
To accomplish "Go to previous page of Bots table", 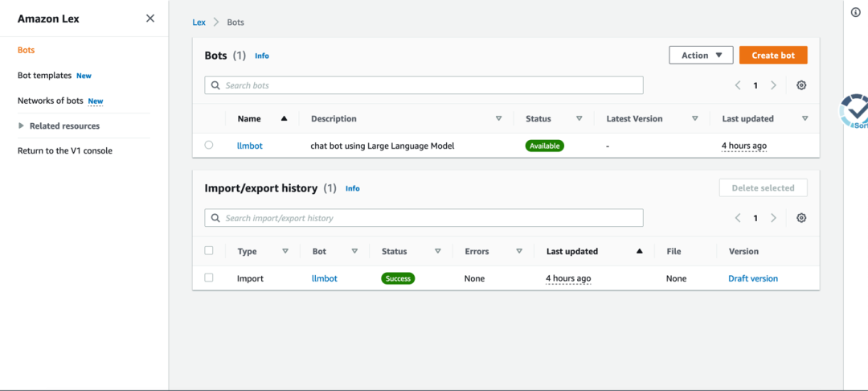I will (738, 85).
